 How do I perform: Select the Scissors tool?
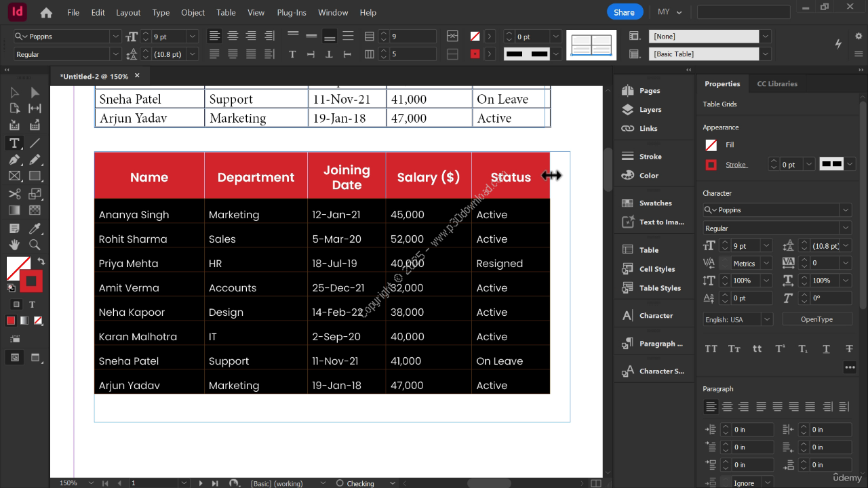(x=14, y=194)
